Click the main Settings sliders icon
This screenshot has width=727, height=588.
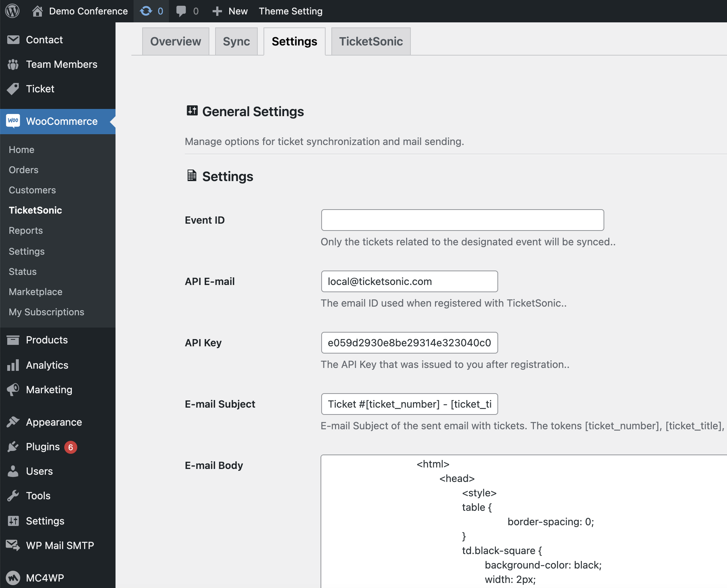13,521
